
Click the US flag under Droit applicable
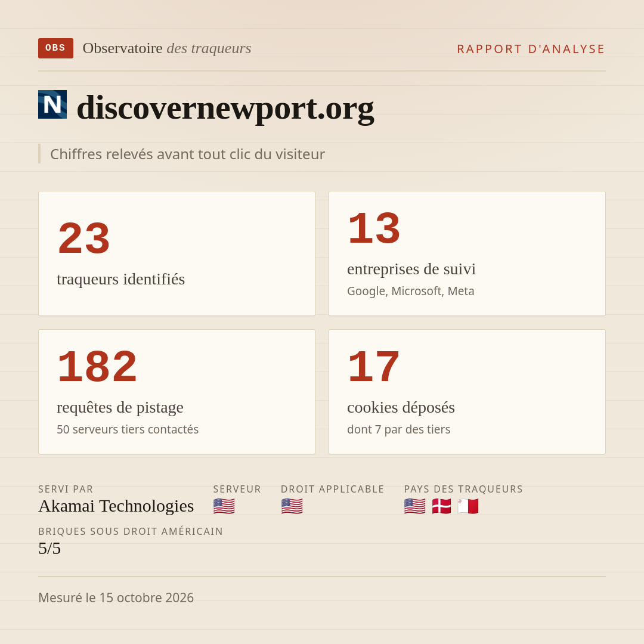tap(292, 506)
